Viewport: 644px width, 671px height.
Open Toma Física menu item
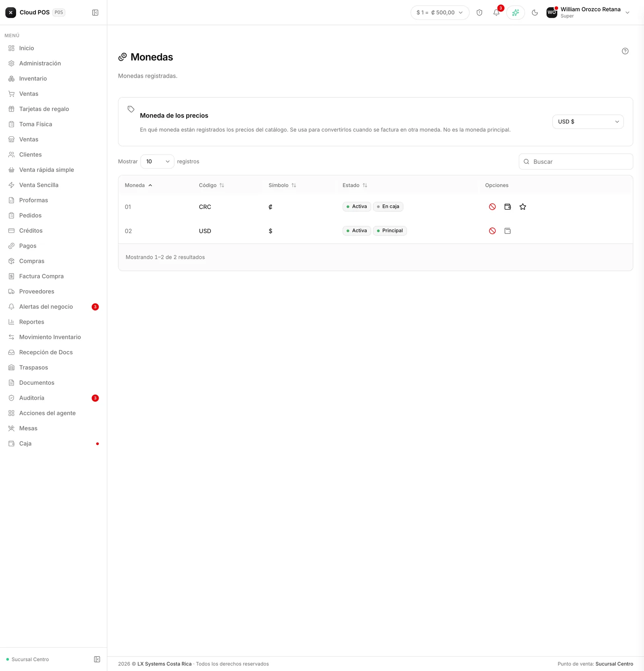(x=54, y=124)
